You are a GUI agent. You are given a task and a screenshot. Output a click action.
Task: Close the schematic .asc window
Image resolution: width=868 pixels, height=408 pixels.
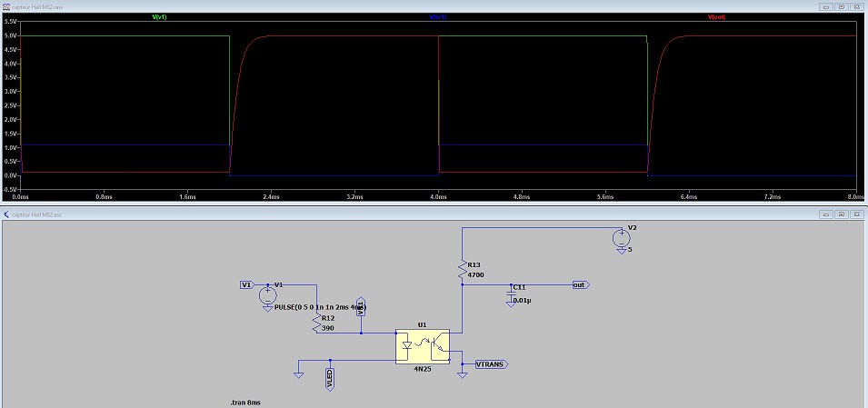858,214
